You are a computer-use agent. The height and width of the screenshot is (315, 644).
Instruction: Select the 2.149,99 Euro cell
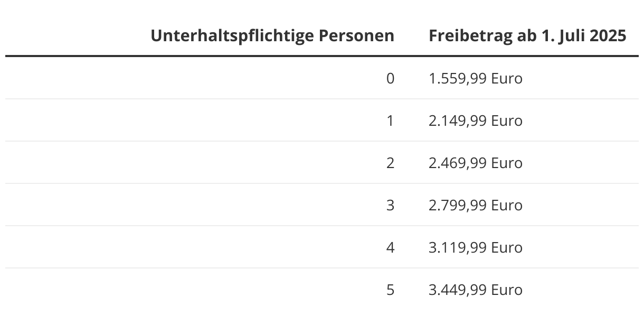476,121
